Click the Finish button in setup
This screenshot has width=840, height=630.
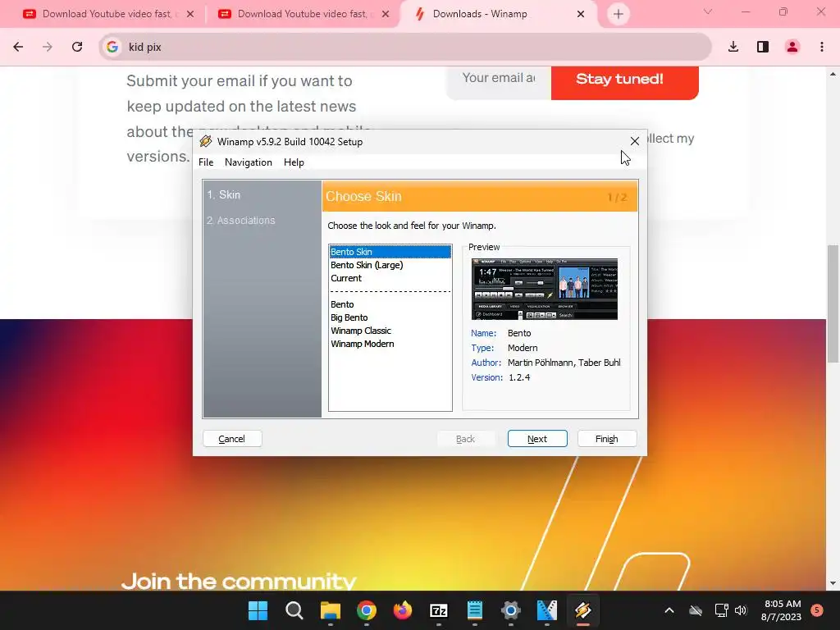click(x=607, y=439)
